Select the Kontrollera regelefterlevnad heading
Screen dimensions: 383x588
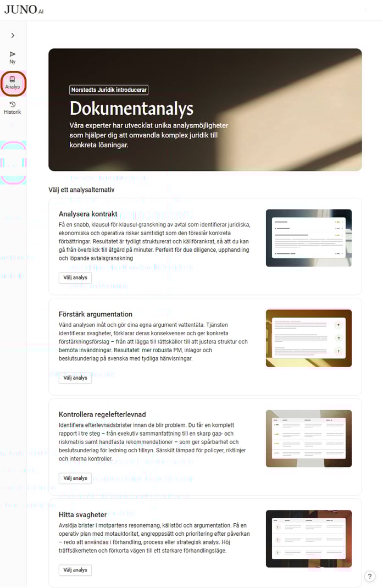102,414
